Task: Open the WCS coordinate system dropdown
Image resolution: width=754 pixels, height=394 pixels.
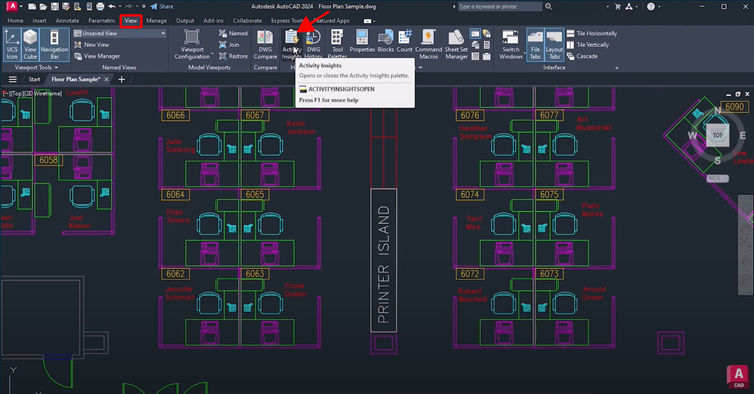Action: pyautogui.click(x=717, y=178)
